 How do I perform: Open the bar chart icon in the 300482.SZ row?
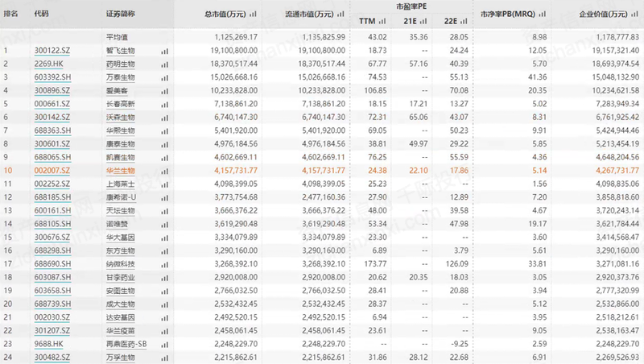click(x=165, y=358)
